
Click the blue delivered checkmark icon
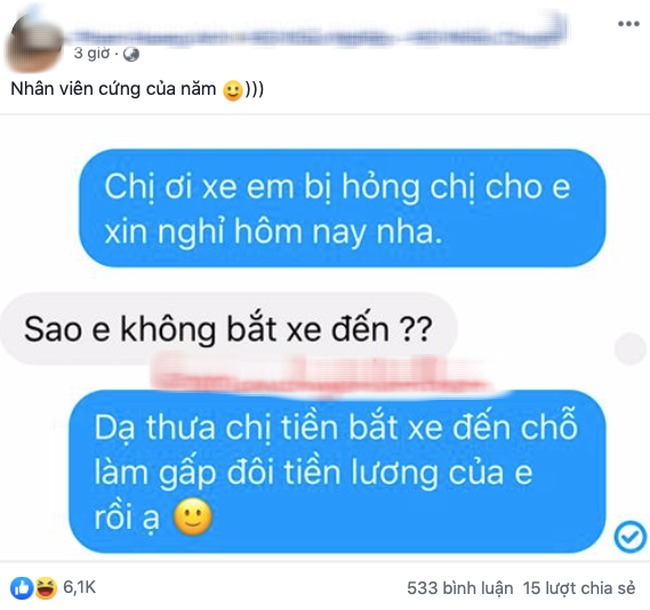click(630, 537)
